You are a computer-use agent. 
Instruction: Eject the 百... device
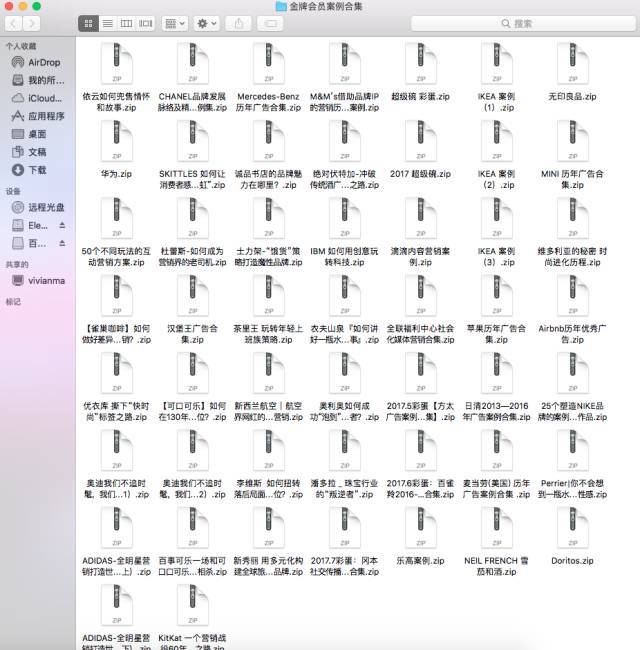(x=62, y=243)
